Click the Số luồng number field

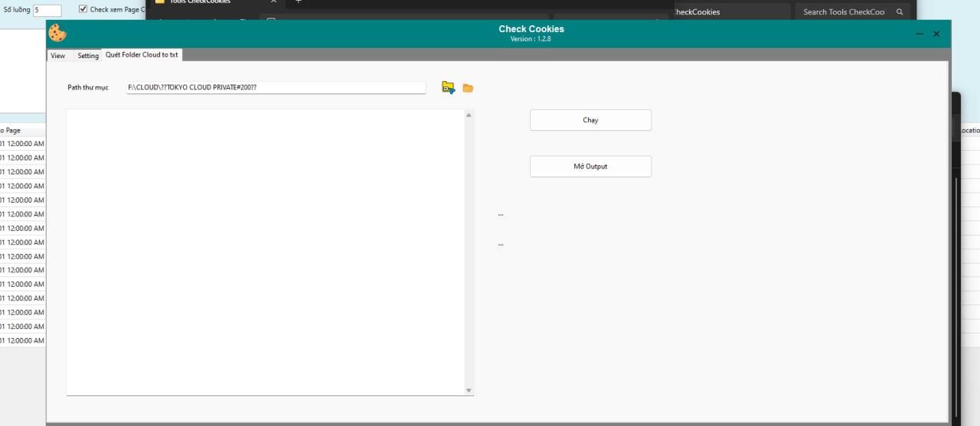(47, 11)
